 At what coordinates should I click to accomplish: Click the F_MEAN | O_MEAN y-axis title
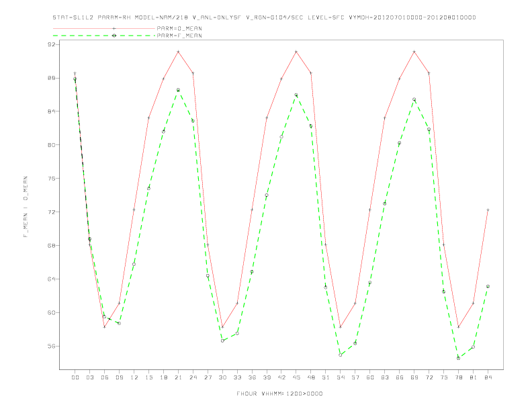click(26, 207)
